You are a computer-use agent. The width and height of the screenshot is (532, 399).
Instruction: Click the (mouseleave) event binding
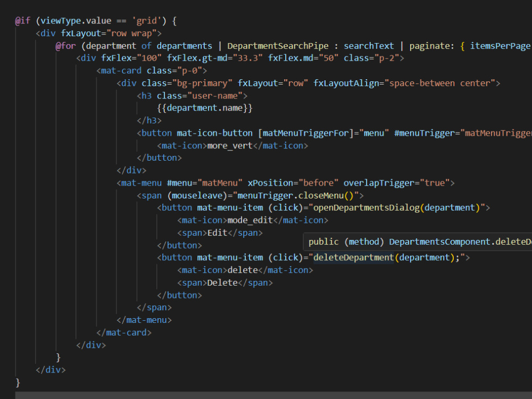pos(197,195)
